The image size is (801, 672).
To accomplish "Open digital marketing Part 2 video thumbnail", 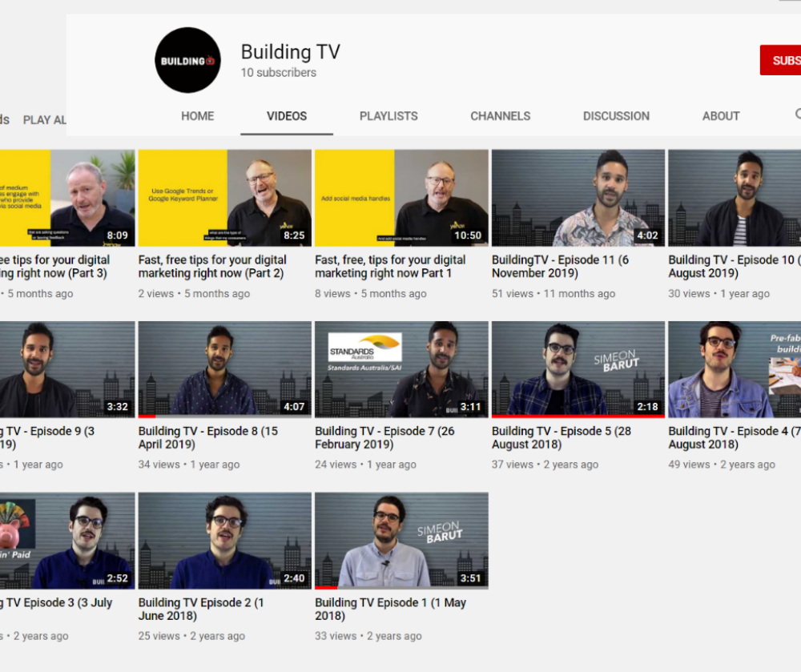I will point(225,198).
